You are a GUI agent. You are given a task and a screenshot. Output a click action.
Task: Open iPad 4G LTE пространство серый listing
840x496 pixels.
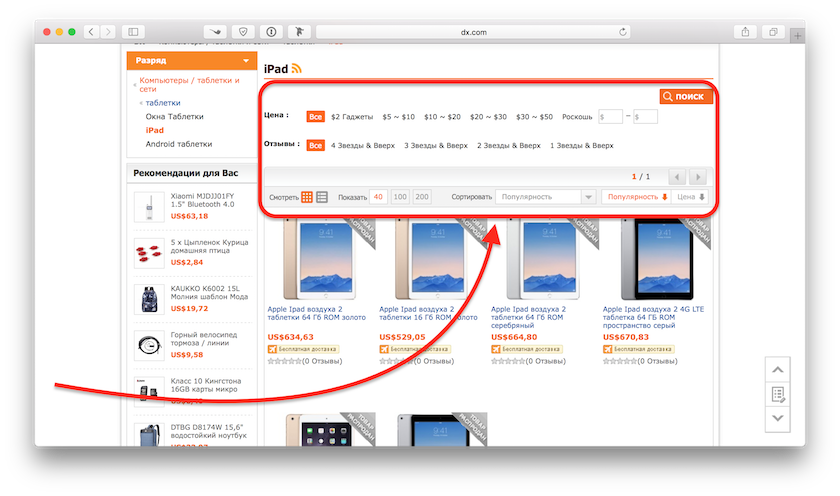click(x=654, y=317)
